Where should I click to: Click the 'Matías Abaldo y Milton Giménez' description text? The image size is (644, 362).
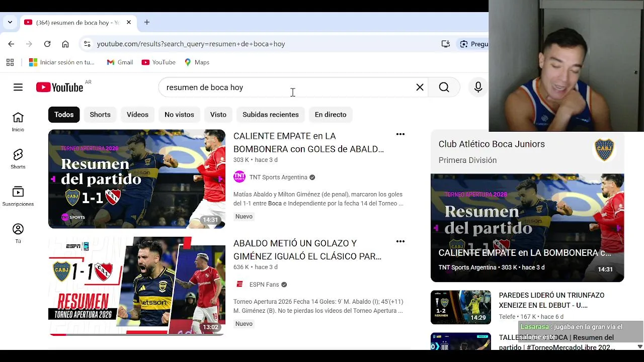click(318, 199)
